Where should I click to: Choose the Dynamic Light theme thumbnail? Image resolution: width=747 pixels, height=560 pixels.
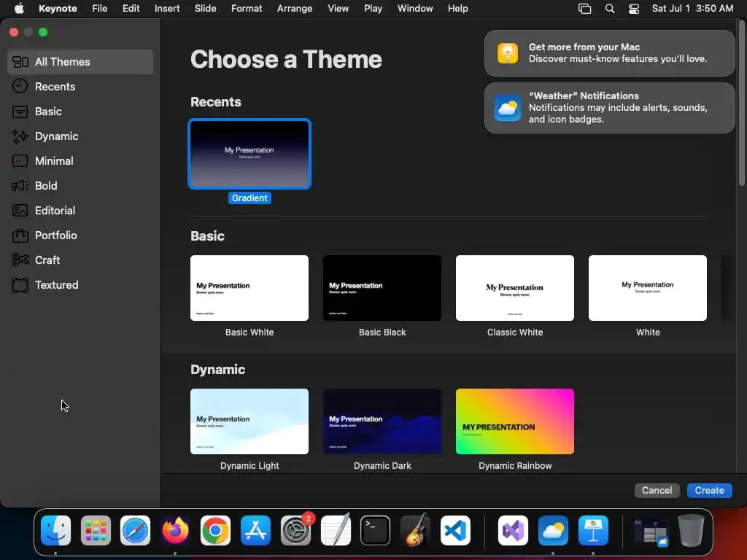(249, 421)
